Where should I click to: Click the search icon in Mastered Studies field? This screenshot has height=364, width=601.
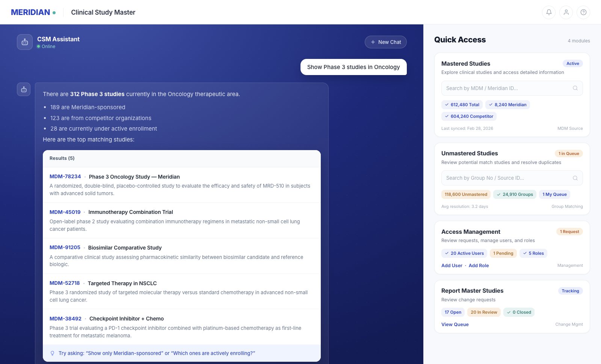(575, 88)
